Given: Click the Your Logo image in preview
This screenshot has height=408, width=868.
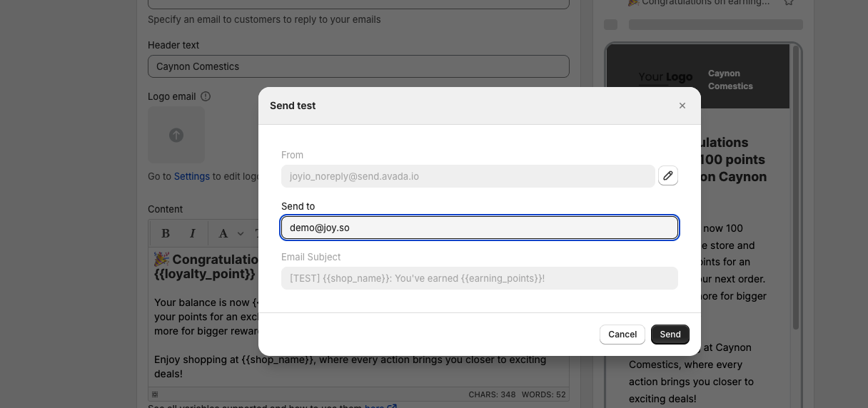Looking at the screenshot, I should point(665,77).
